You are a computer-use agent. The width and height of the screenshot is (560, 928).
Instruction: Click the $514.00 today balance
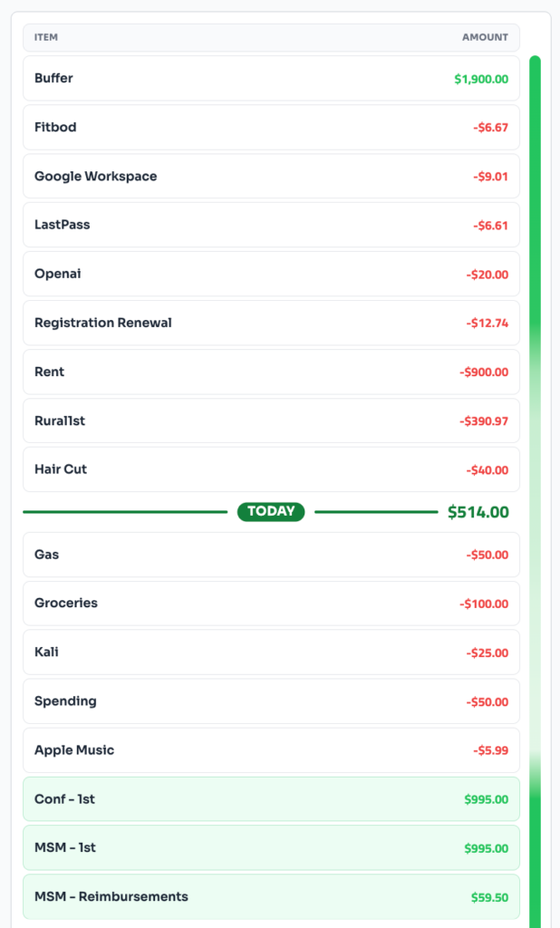point(478,513)
